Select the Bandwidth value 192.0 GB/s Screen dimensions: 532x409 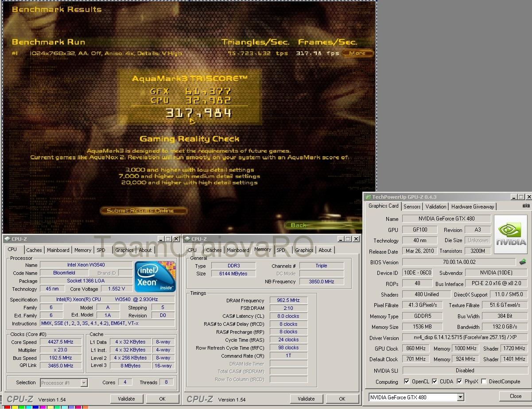point(504,327)
